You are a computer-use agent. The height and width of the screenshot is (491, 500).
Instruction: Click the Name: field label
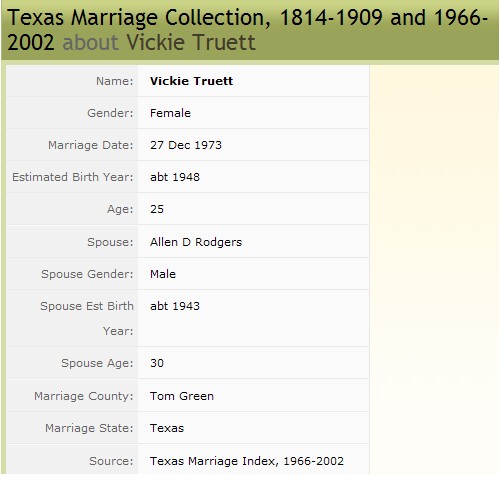[x=115, y=81]
